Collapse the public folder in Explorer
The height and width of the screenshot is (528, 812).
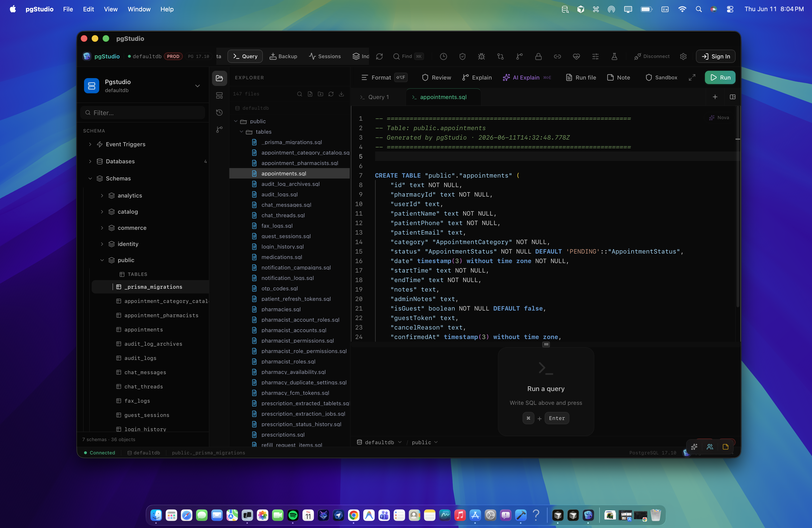click(x=236, y=121)
